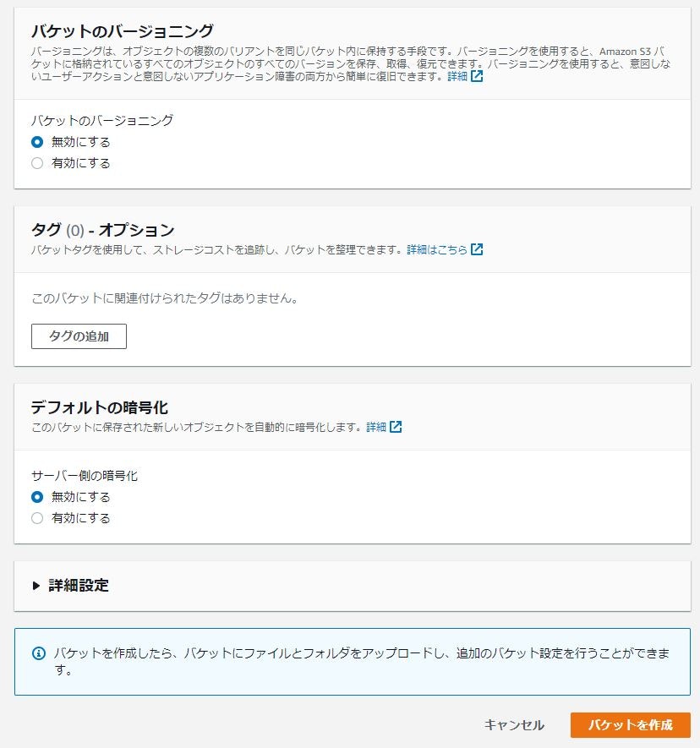Cancel bucket creation via キャンセル
Viewport: 700px width, 748px height.
(x=512, y=725)
